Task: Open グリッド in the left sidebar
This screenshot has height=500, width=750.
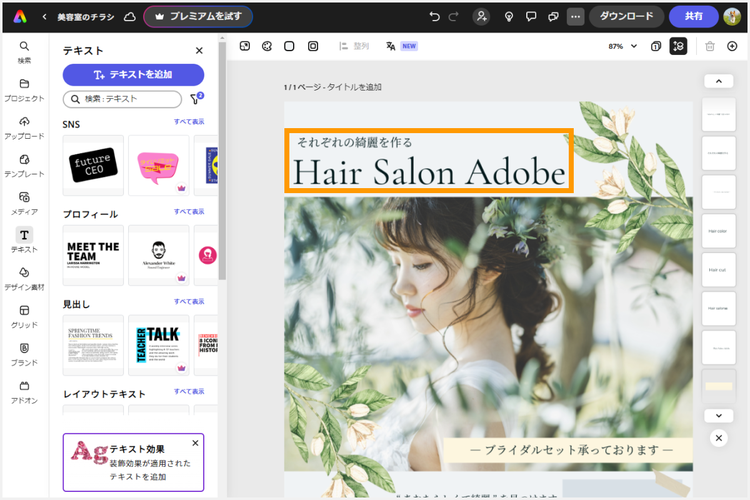Action: (24, 317)
